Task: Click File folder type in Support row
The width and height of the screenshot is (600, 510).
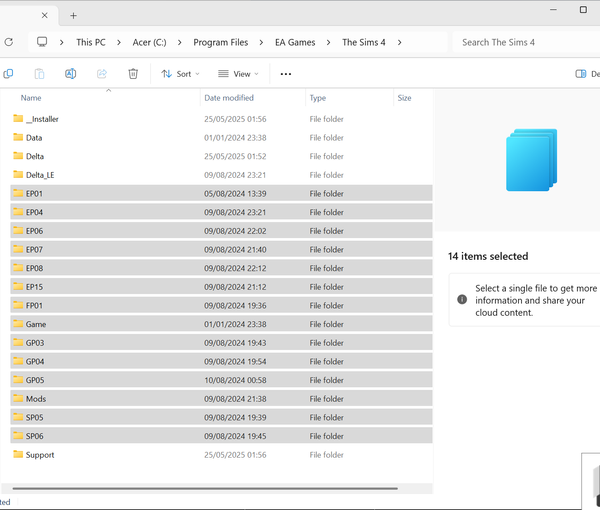Action: tap(326, 455)
